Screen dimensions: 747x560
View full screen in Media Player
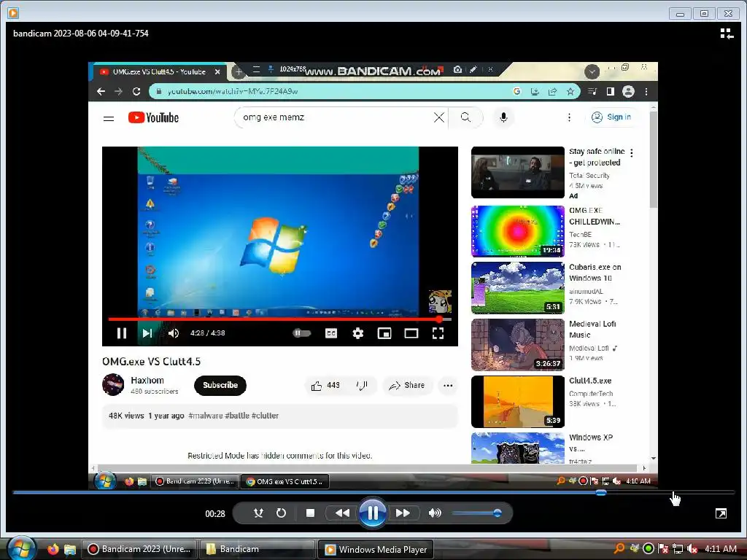(x=721, y=513)
